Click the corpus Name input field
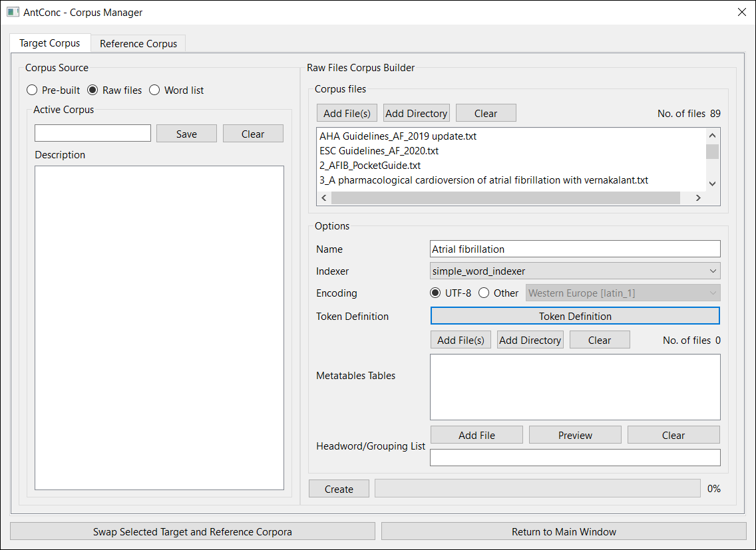Screen dimensions: 756x550 click(x=575, y=249)
